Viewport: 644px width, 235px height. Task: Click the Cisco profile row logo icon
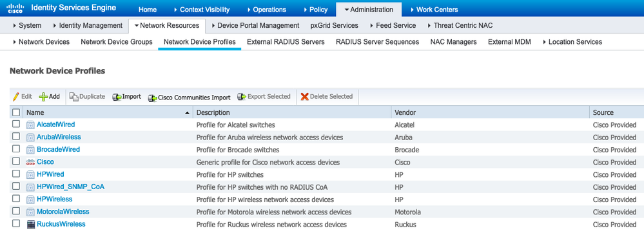(30, 162)
